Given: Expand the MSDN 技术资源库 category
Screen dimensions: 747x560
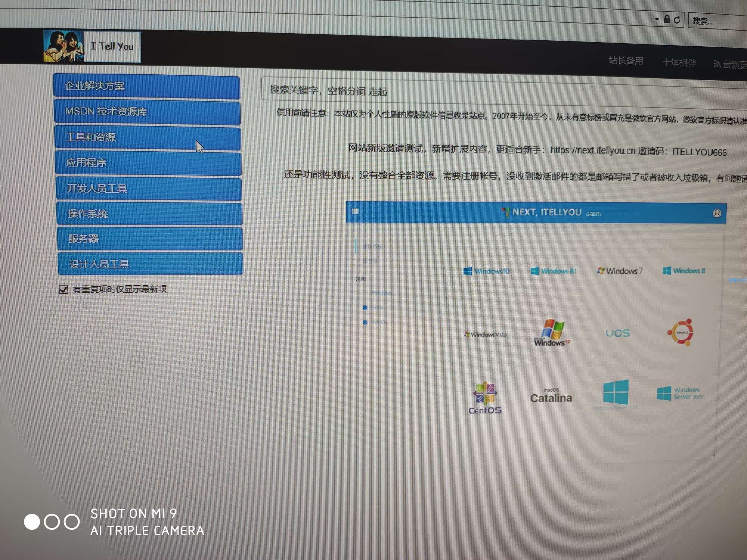Looking at the screenshot, I should tap(147, 112).
